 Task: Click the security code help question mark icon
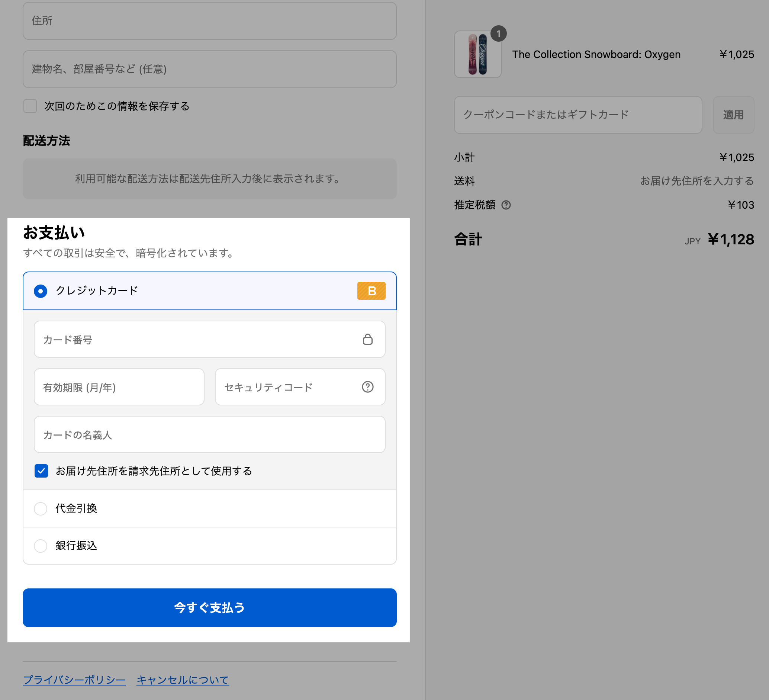point(367,387)
